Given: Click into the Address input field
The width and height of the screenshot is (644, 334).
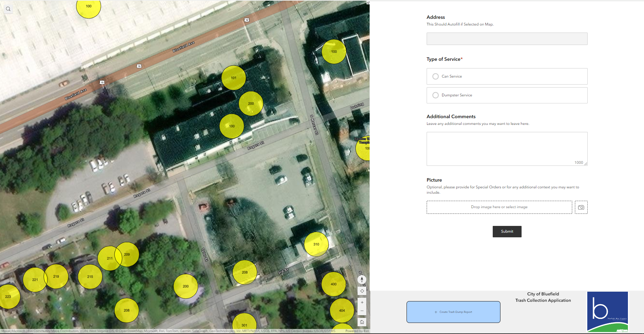Looking at the screenshot, I should 507,39.
